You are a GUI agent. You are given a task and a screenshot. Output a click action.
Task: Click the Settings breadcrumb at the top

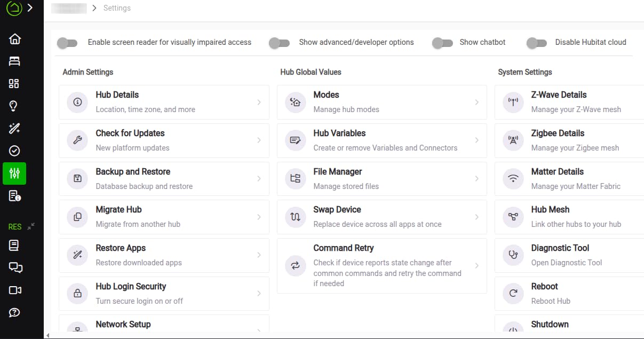pyautogui.click(x=117, y=8)
